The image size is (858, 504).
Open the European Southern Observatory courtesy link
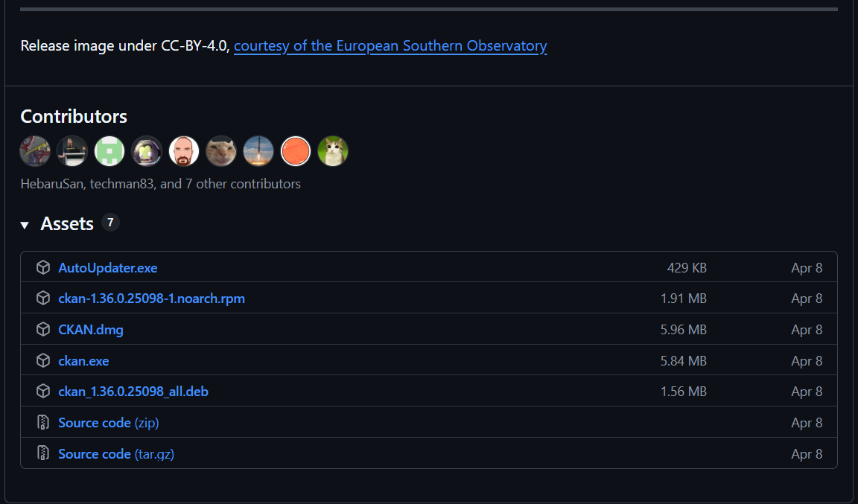(390, 45)
